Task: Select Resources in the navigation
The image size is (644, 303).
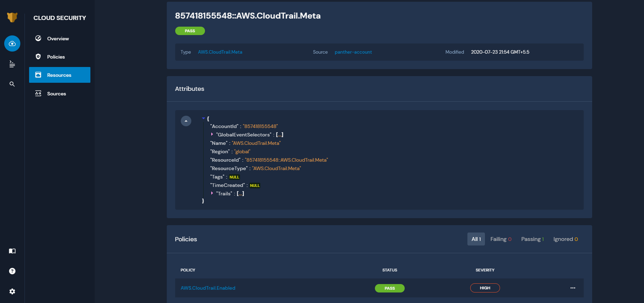Action: (60, 75)
